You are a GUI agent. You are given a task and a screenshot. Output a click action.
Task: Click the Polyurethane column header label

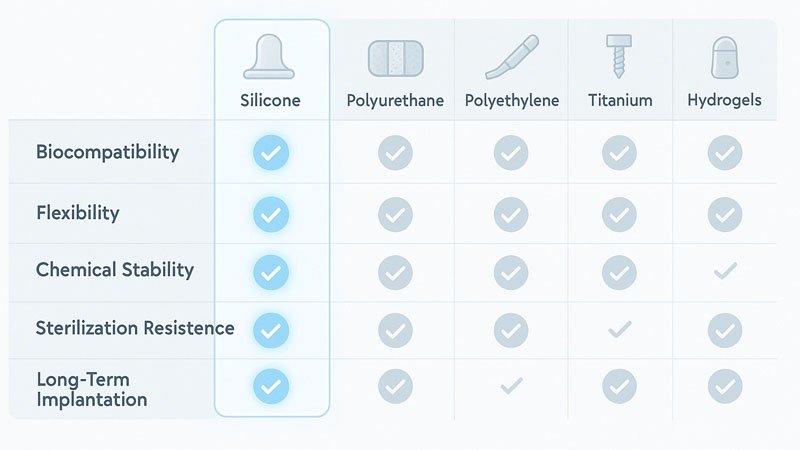pos(395,101)
